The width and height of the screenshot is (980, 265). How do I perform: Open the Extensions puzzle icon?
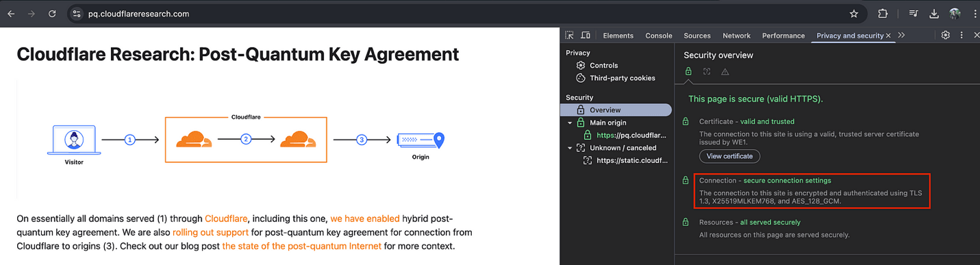883,14
